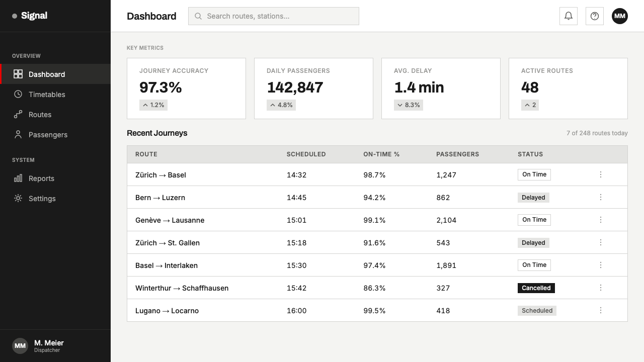Click the Passengers person icon
Image resolution: width=644 pixels, height=362 pixels.
click(x=18, y=134)
